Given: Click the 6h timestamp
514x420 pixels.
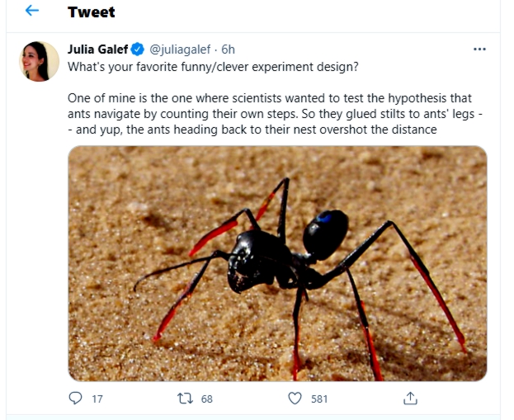Looking at the screenshot, I should (x=228, y=49).
